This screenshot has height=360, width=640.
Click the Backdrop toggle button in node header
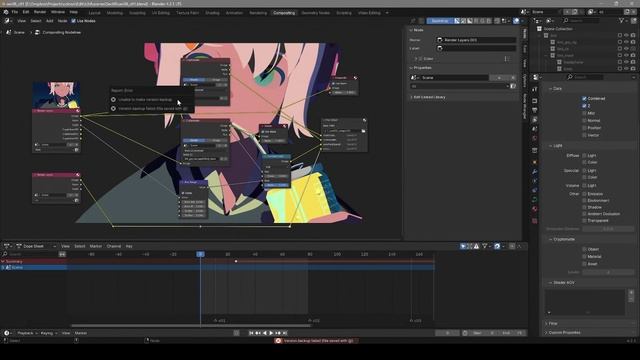point(439,21)
